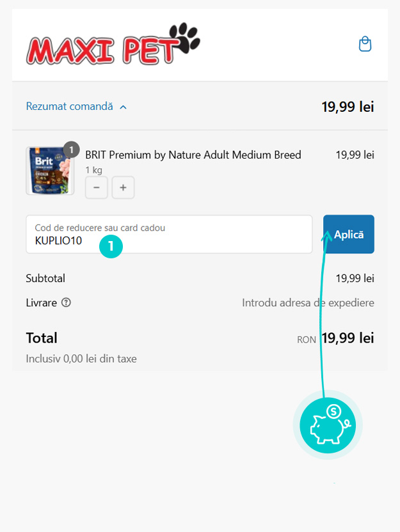400x532 pixels.
Task: Click the BRIT Premium product name
Action: click(x=193, y=155)
